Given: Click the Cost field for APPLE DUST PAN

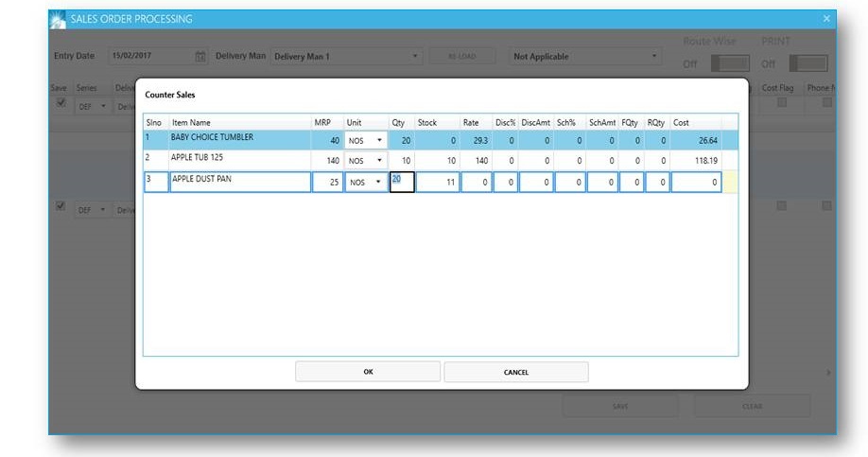Looking at the screenshot, I should tap(697, 183).
